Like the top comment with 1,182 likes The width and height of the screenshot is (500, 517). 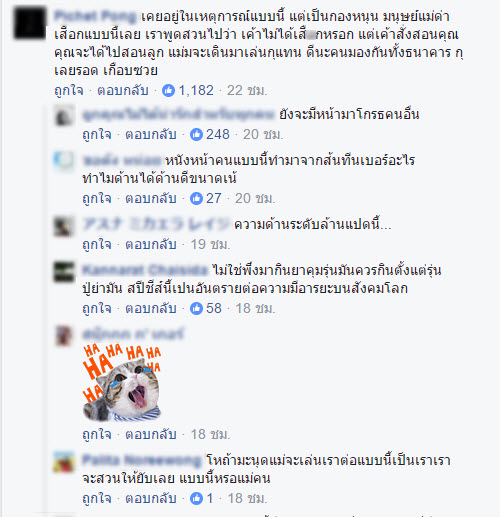coord(69,90)
